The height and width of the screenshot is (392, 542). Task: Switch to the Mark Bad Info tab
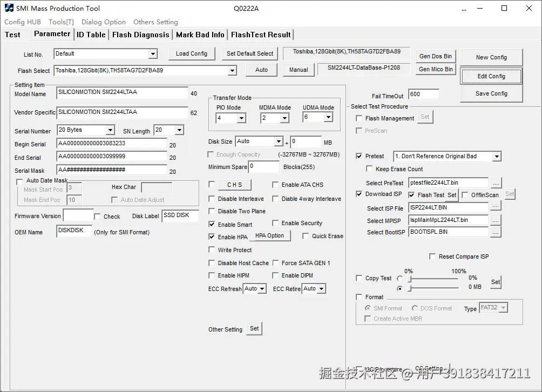click(200, 35)
